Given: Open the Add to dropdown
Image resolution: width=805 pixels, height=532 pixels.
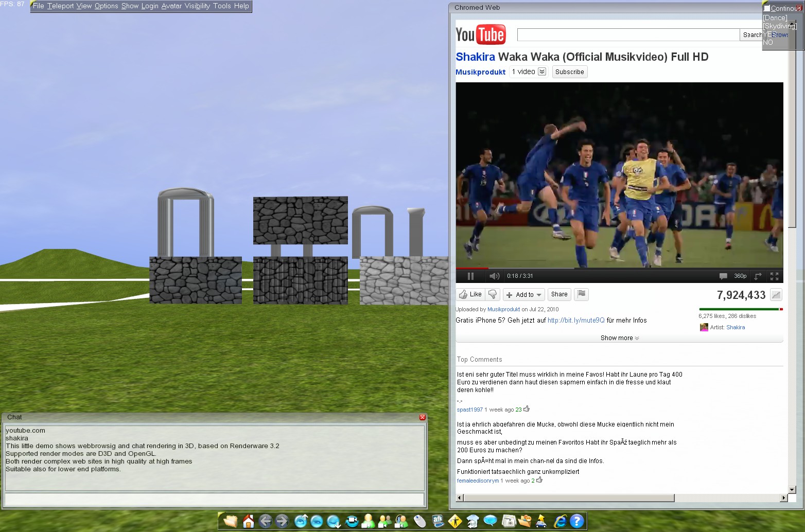Looking at the screenshot, I should 524,295.
